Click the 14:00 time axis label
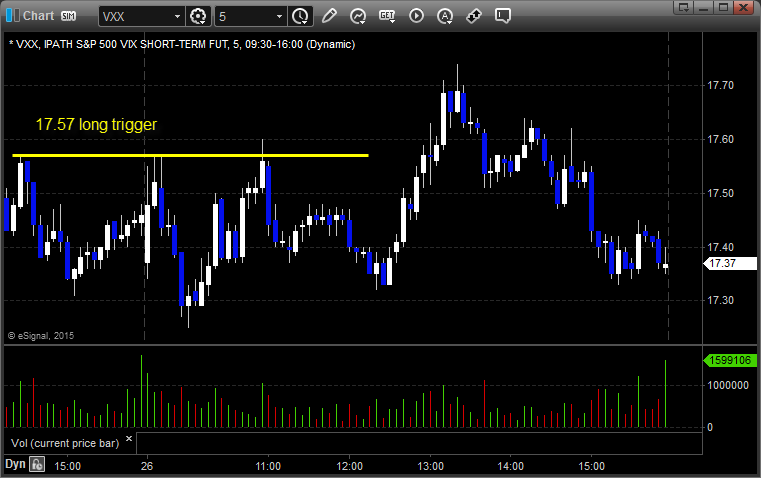The image size is (761, 478). [x=511, y=466]
